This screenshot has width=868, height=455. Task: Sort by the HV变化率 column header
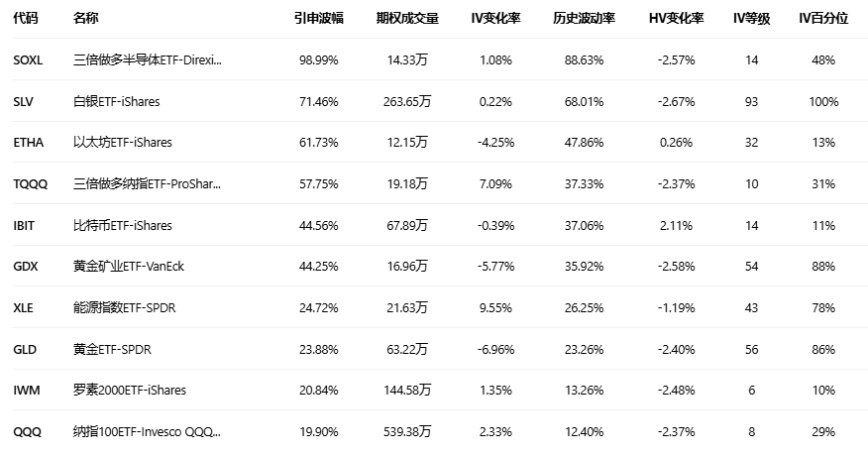pyautogui.click(x=676, y=19)
